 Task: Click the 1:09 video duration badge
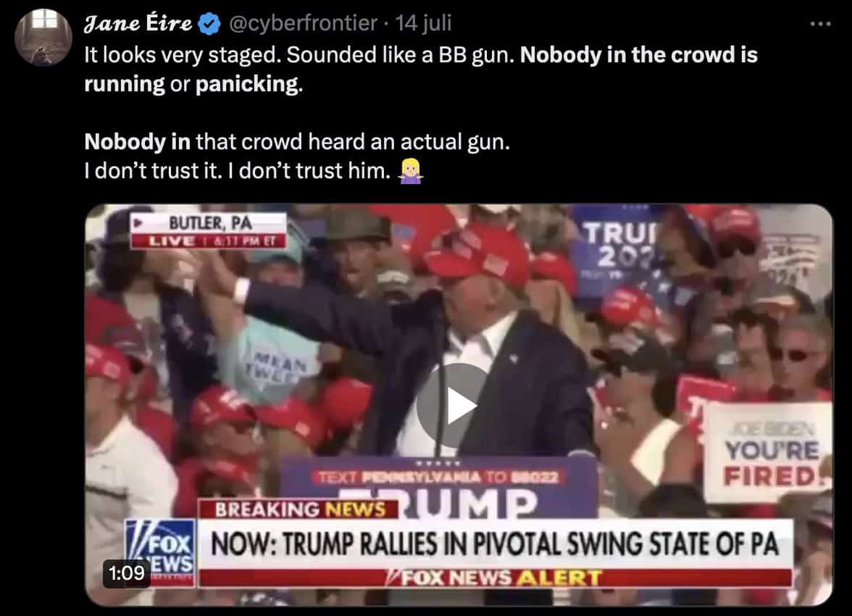127,573
